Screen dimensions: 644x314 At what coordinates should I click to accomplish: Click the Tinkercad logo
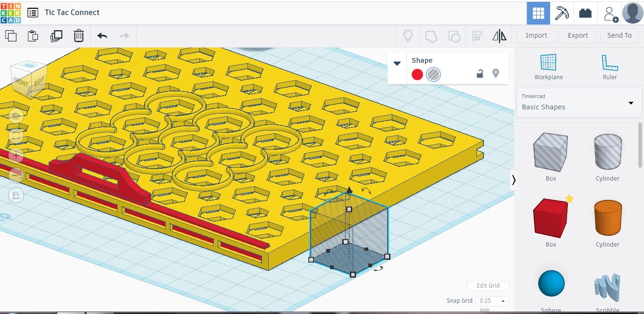pyautogui.click(x=10, y=13)
